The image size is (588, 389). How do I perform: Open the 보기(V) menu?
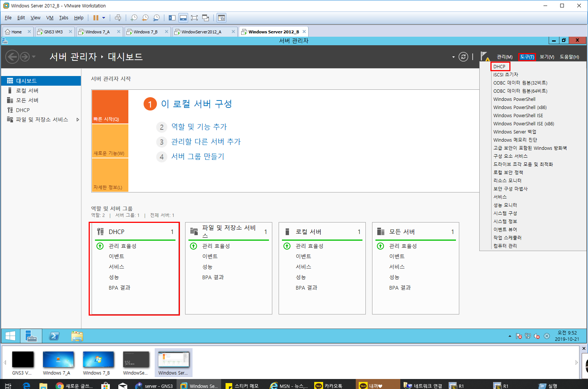pos(547,57)
